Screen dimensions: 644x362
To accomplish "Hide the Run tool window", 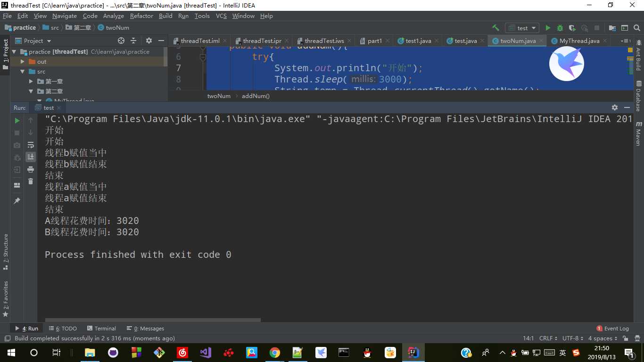I will (x=627, y=107).
